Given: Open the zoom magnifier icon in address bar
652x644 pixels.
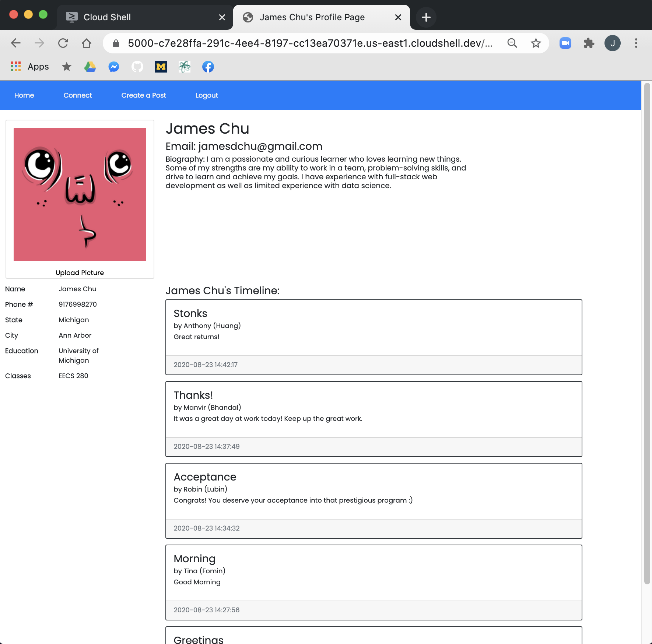Looking at the screenshot, I should [512, 43].
